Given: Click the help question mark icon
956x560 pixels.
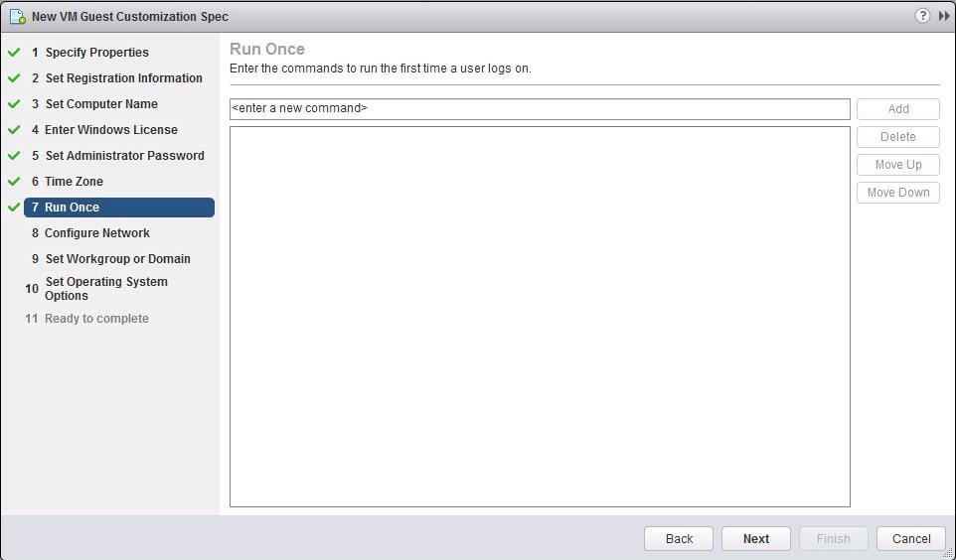Looking at the screenshot, I should click(922, 16).
